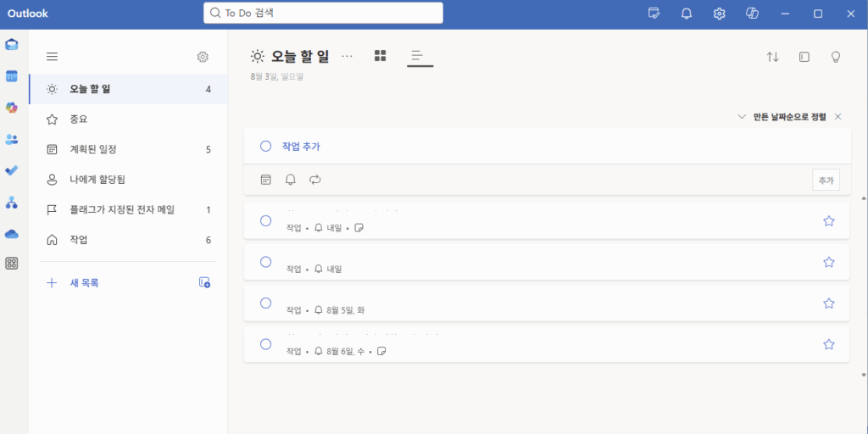Select the To Do checkmark app icon
868x434 pixels.
pyautogui.click(x=12, y=171)
